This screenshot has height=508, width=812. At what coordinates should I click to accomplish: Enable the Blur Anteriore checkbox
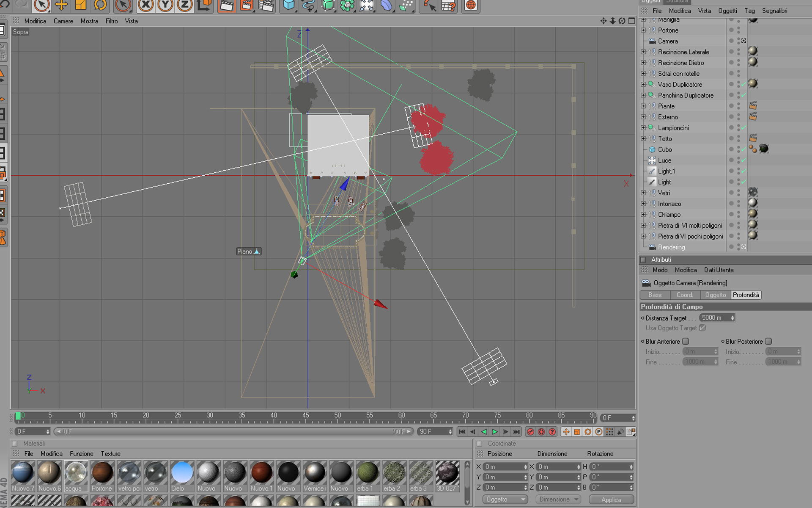coord(686,341)
